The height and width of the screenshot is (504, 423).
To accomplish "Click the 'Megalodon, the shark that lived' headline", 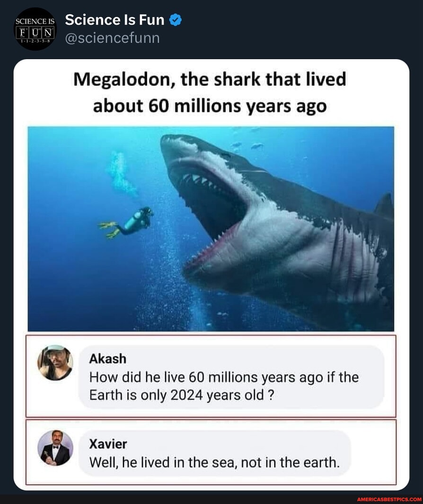I will tap(210, 80).
